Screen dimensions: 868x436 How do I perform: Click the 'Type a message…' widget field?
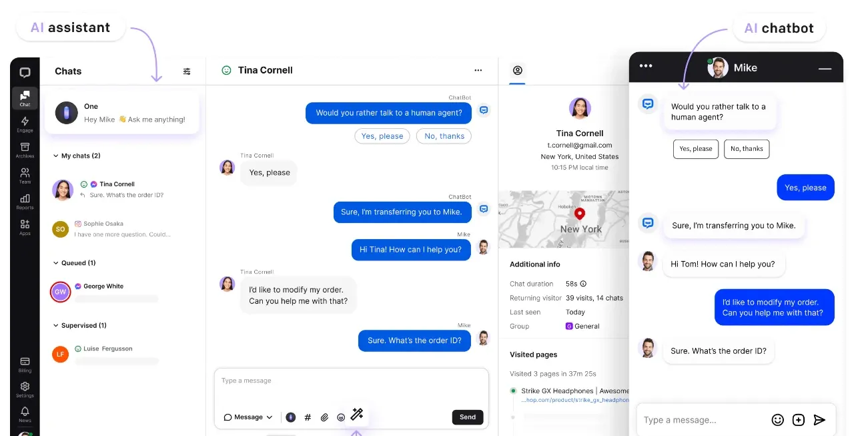(x=702, y=420)
